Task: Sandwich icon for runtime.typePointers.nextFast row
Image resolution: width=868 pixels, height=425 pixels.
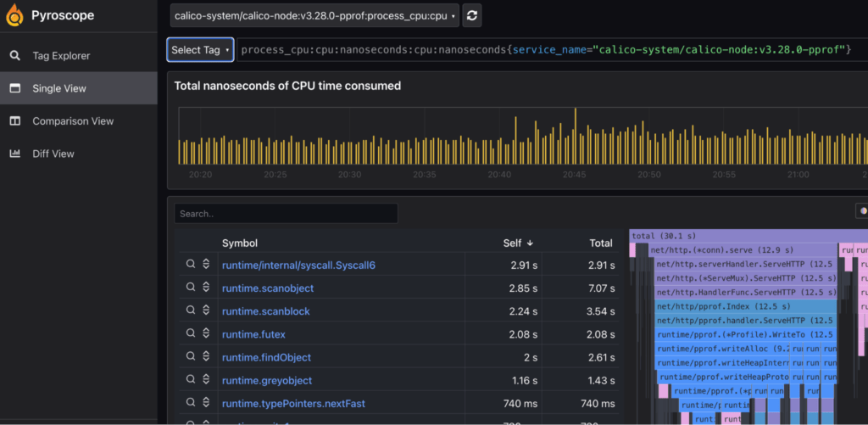Action: (206, 402)
